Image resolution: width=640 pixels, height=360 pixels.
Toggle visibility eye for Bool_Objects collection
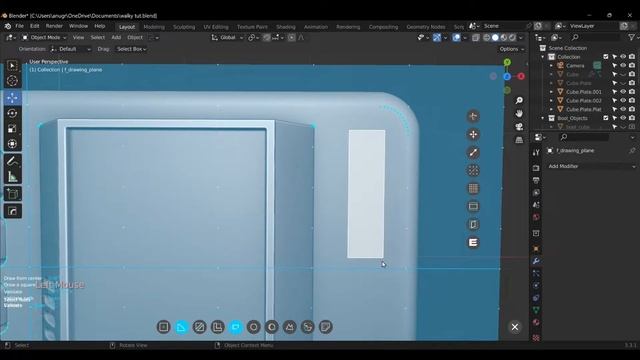click(623, 118)
